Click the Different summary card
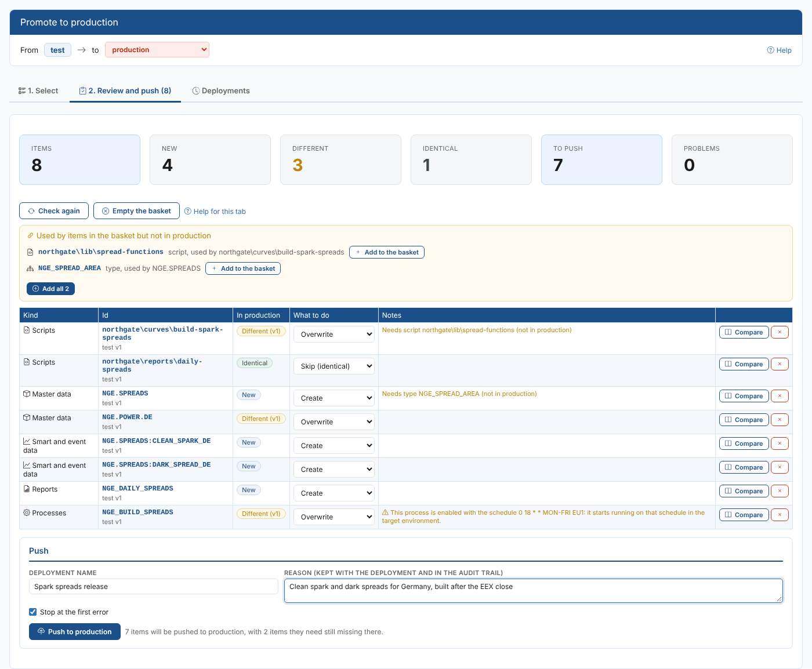The image size is (812, 669). [340, 160]
